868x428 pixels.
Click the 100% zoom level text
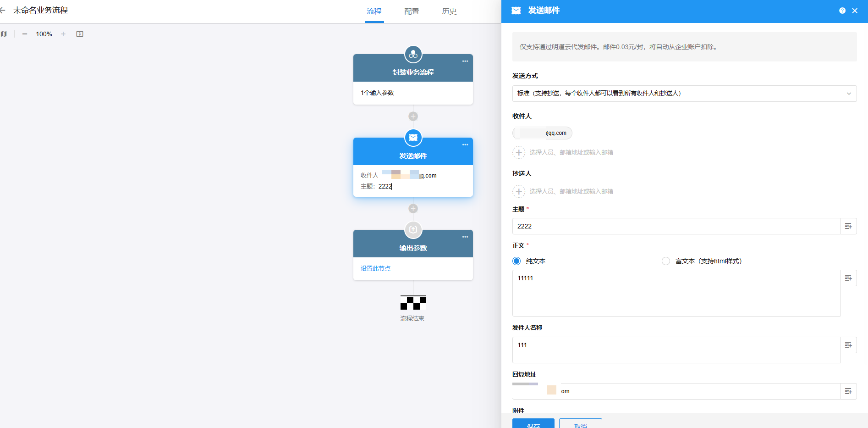pos(44,34)
